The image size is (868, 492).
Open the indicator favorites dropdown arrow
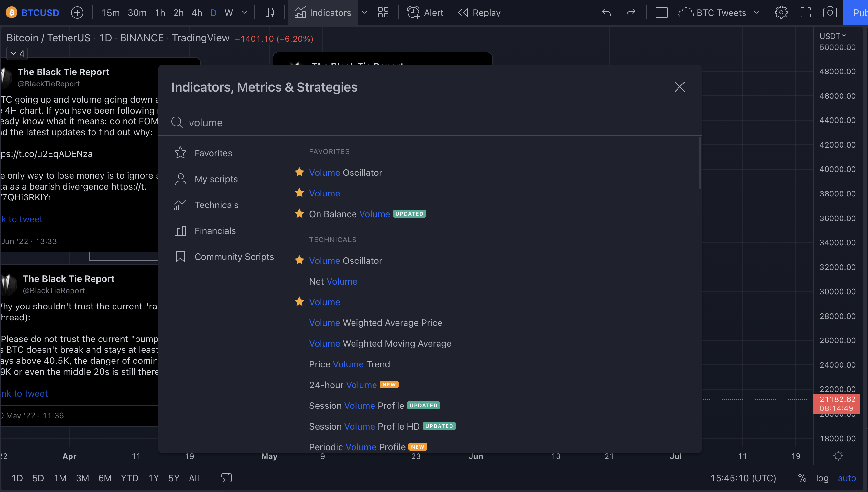click(x=364, y=13)
